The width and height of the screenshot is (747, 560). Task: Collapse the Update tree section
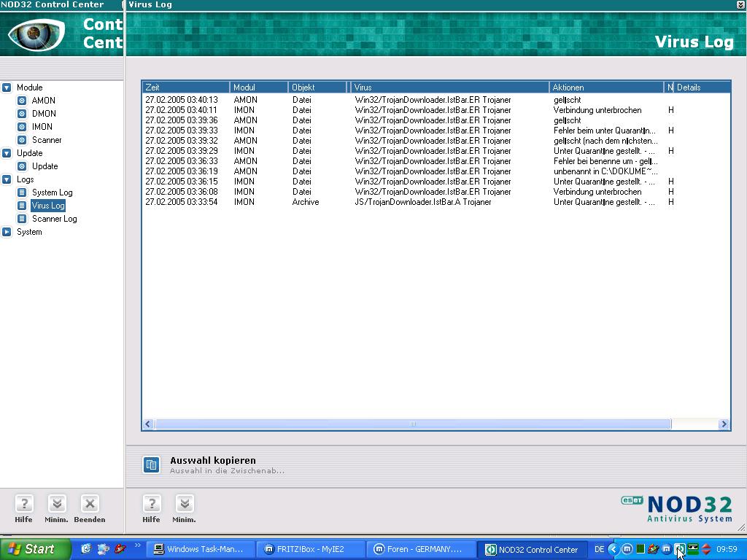7,153
